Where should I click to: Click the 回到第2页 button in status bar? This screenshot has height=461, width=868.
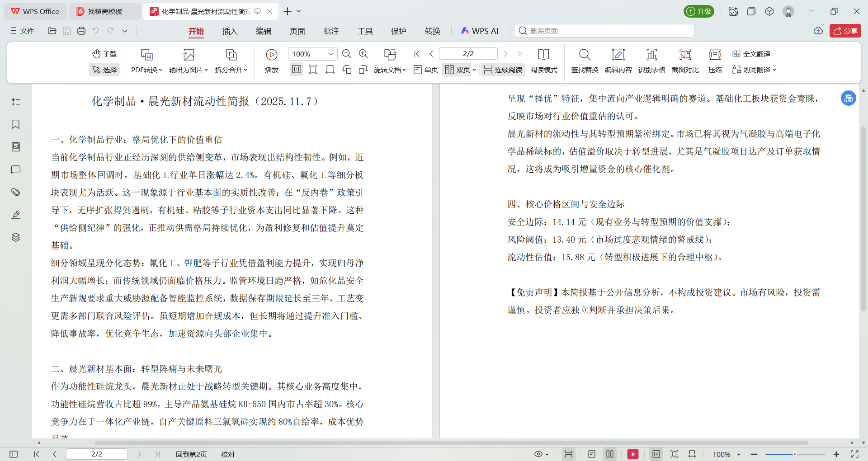[191, 454]
